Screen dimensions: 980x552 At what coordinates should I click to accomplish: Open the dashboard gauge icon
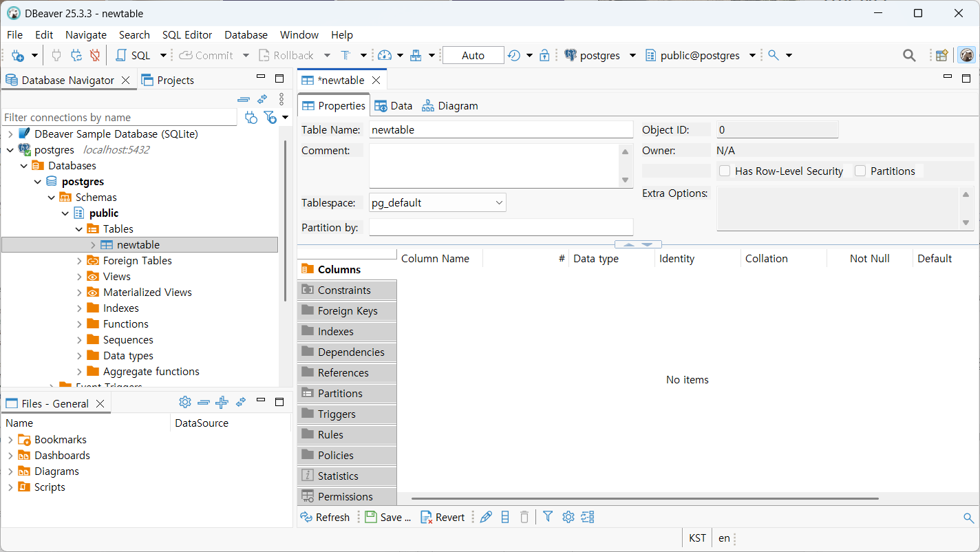coord(385,56)
